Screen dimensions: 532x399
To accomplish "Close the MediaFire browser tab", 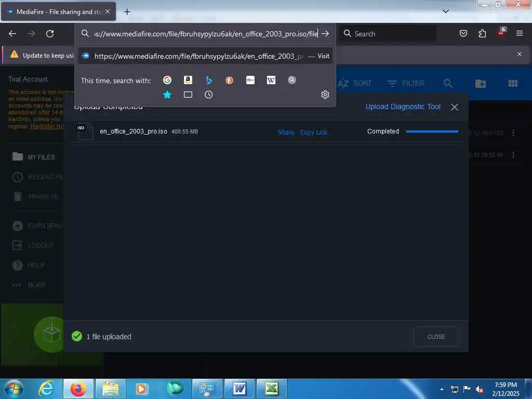I will (108, 11).
